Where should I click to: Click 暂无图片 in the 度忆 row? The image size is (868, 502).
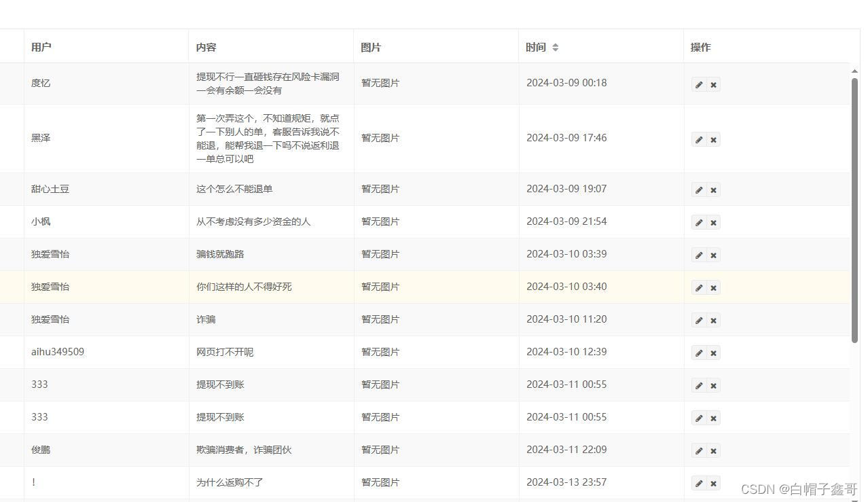click(380, 83)
